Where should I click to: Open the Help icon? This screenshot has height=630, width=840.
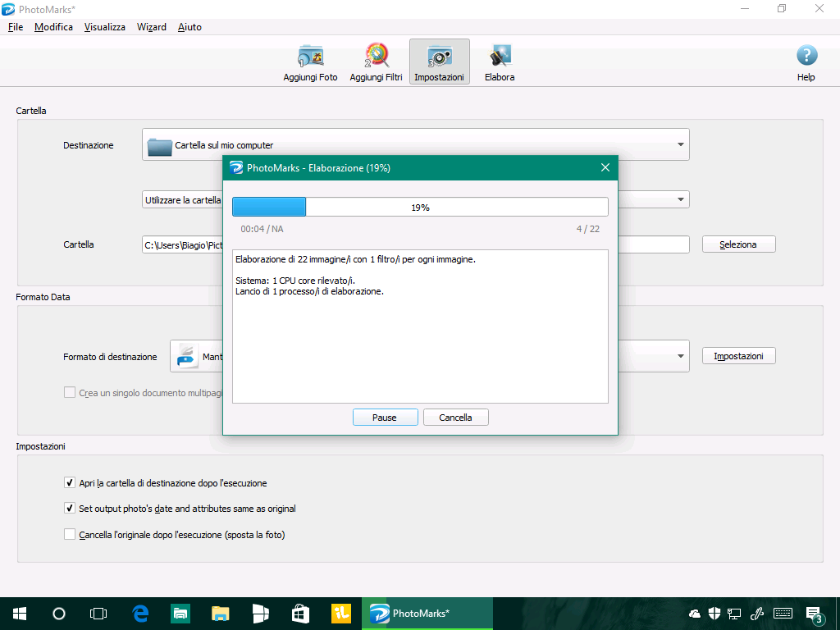coord(806,62)
